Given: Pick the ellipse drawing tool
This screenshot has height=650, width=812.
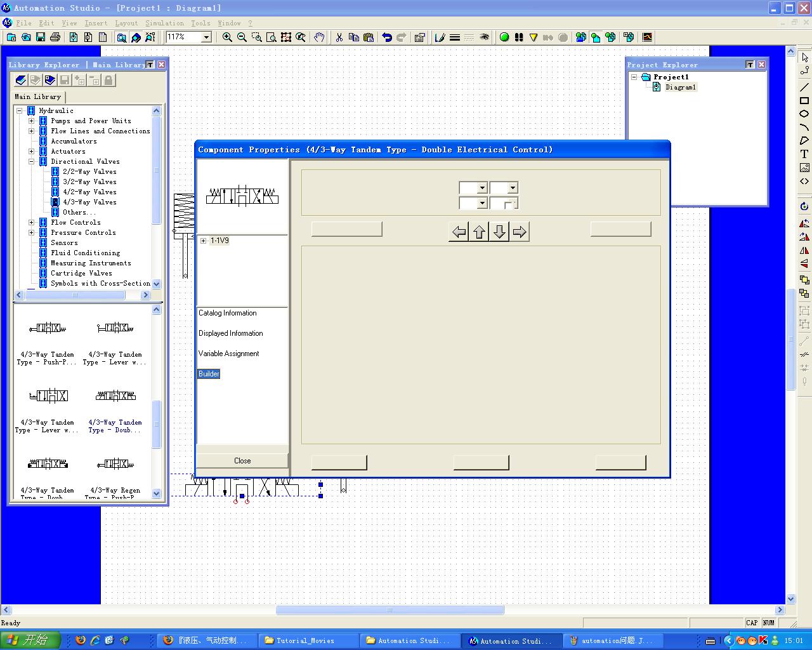Looking at the screenshot, I should tap(804, 114).
